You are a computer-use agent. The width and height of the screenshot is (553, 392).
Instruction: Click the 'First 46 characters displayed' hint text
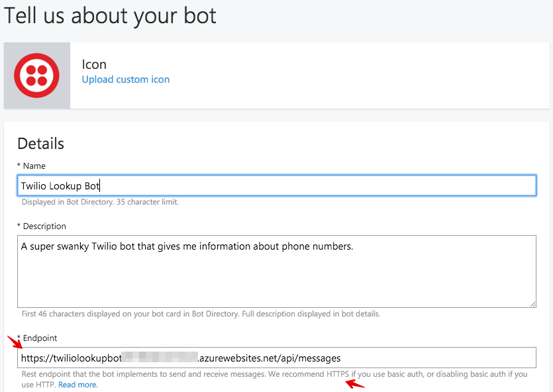click(x=201, y=314)
